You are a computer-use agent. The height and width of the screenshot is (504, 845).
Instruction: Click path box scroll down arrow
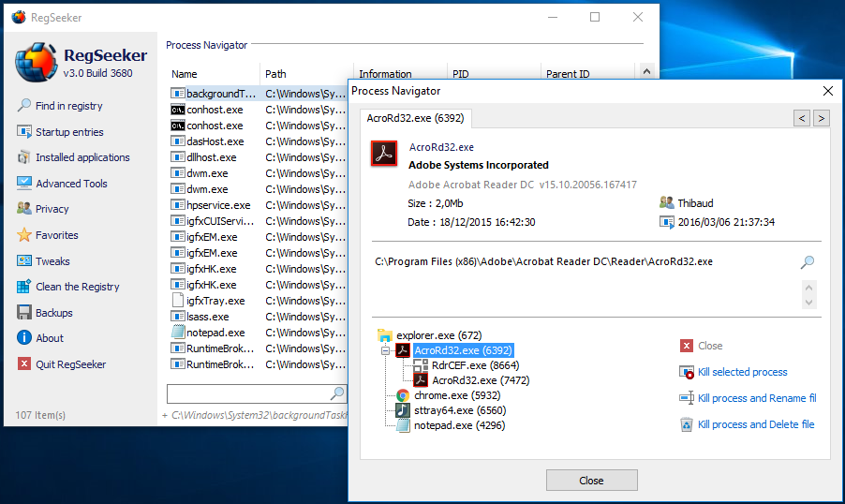pyautogui.click(x=808, y=303)
